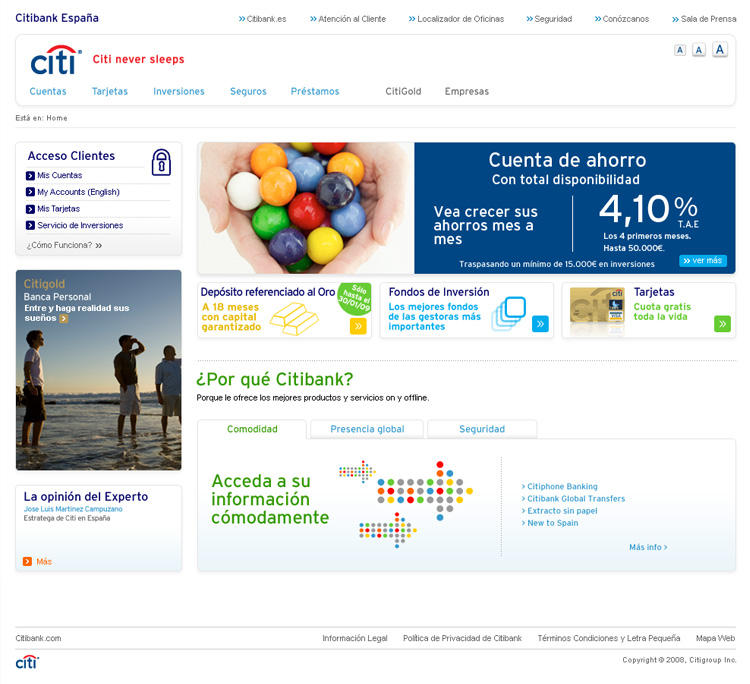
Task: Click the green arrow button in Tarjetas card
Action: 722,324
